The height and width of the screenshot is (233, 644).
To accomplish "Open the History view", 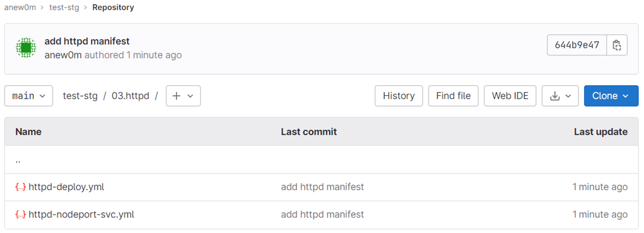I will point(398,96).
